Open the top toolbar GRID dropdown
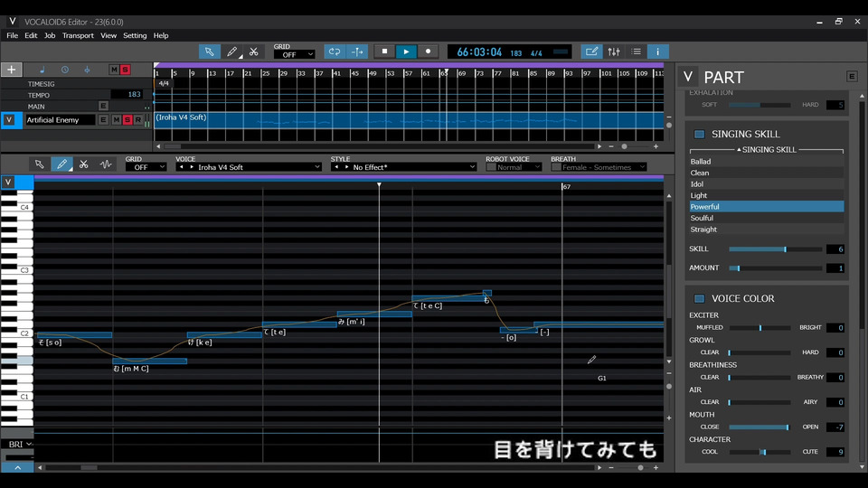The image size is (868, 488). click(295, 55)
